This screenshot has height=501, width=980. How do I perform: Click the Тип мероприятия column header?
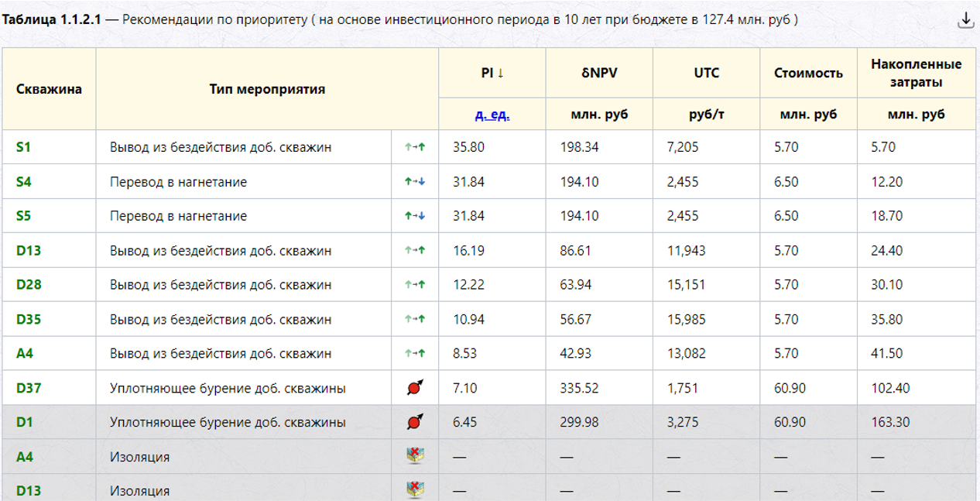(x=267, y=89)
